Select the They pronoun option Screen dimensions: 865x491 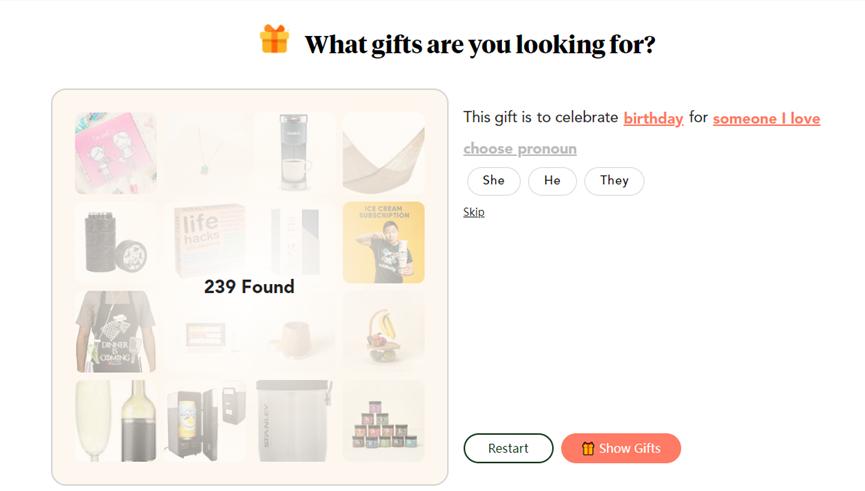coord(614,181)
